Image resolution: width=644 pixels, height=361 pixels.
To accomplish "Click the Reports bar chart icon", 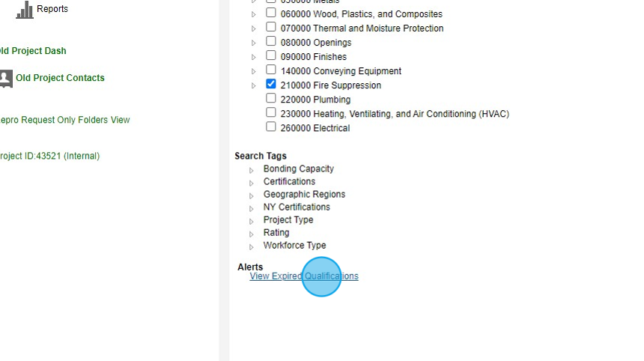I will click(x=25, y=10).
